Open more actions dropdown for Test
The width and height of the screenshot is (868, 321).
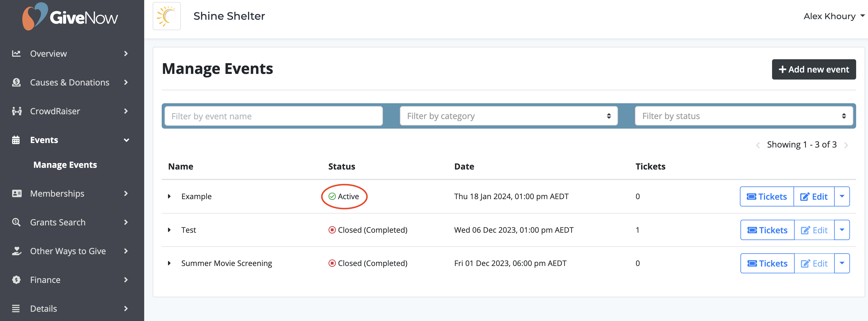(842, 230)
